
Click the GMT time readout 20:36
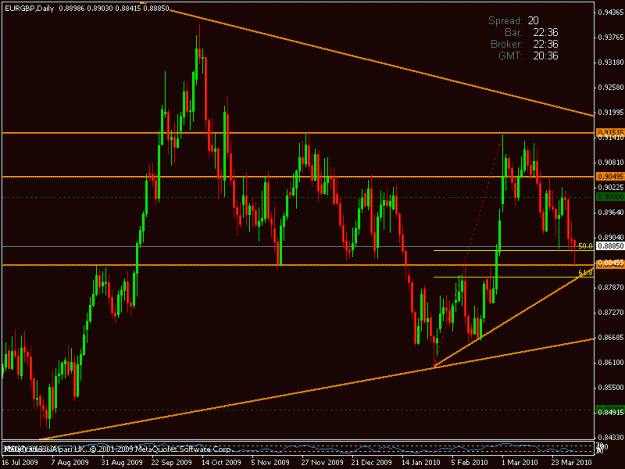(x=545, y=55)
